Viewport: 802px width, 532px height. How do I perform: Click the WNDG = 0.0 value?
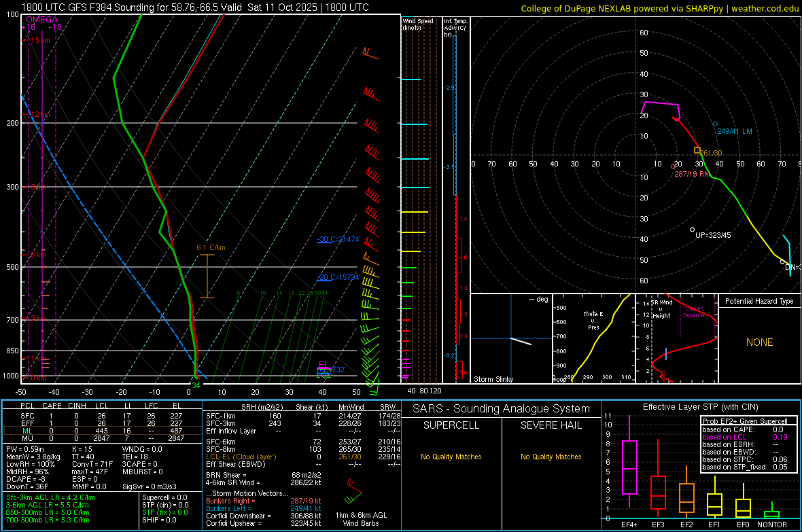[142, 449]
